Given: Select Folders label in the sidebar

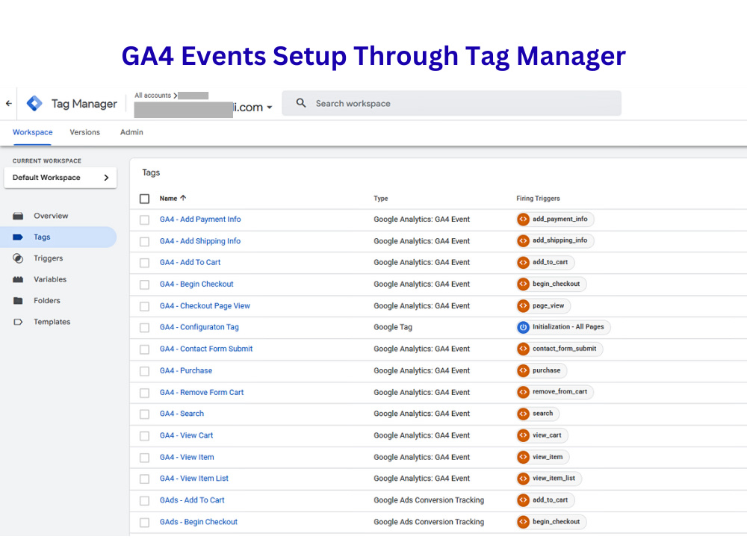Looking at the screenshot, I should tap(46, 300).
